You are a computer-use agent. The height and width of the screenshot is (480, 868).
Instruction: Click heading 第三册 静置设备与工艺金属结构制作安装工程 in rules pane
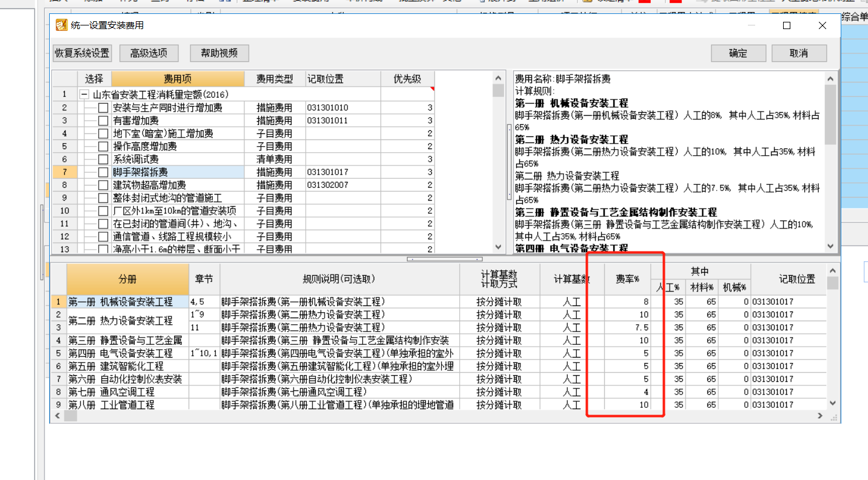(616, 212)
